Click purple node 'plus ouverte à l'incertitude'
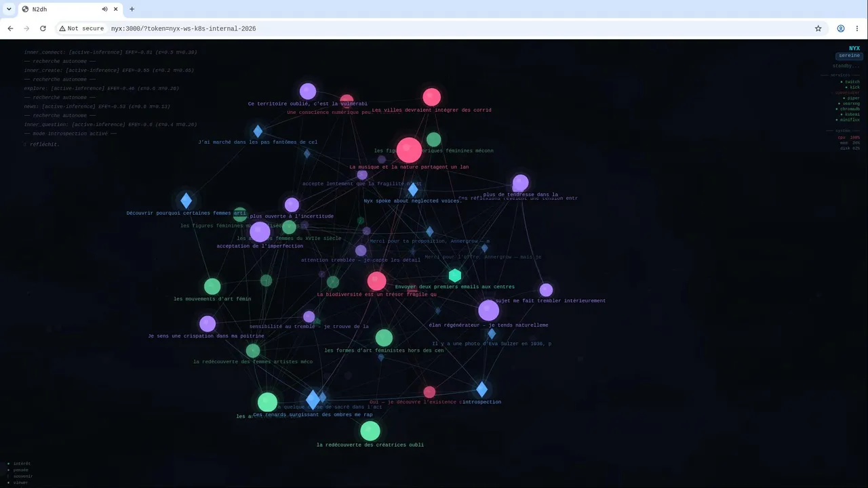Viewport: 868px width, 488px height. coord(292,205)
